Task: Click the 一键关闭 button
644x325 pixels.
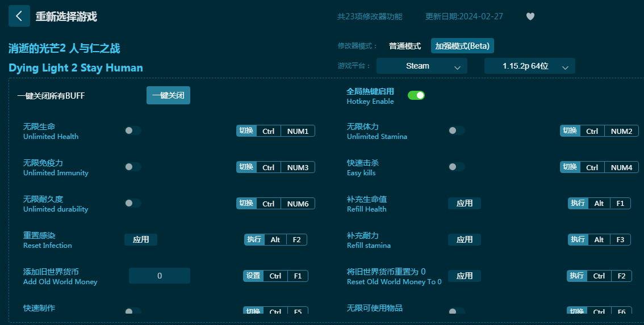Action: pyautogui.click(x=169, y=96)
